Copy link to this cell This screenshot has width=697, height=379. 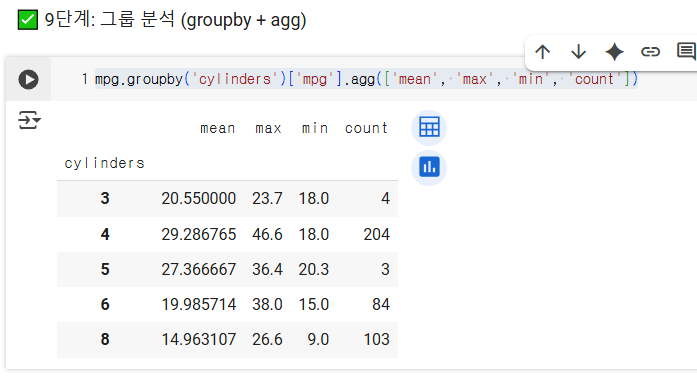(650, 52)
